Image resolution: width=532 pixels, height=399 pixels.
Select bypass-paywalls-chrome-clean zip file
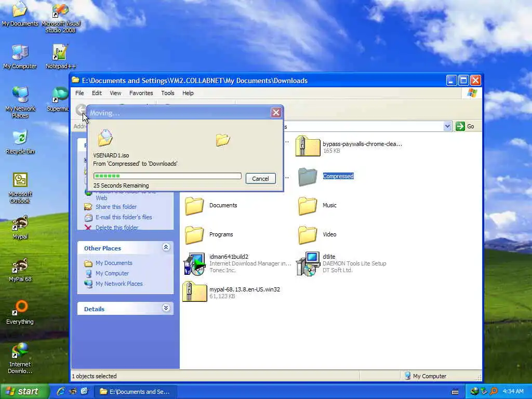(x=349, y=147)
